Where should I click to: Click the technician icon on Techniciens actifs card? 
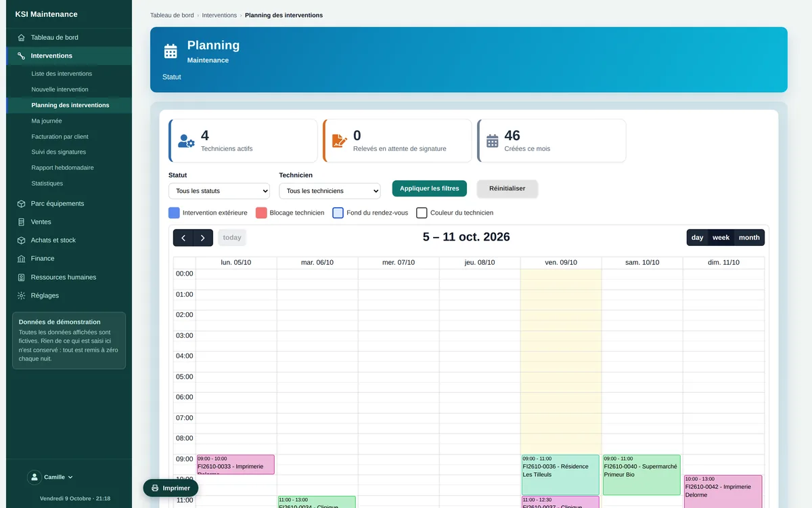click(x=186, y=141)
